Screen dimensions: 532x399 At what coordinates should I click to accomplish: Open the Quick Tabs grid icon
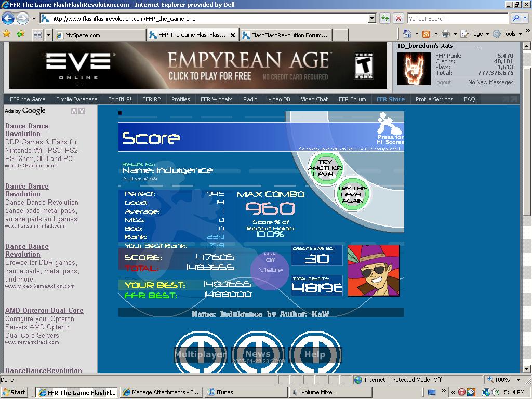37,35
